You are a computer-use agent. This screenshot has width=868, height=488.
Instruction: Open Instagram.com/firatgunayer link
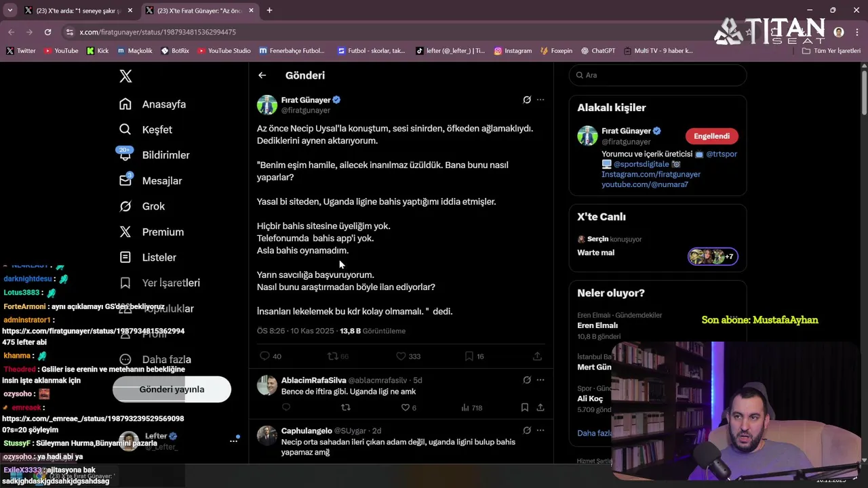pyautogui.click(x=651, y=174)
